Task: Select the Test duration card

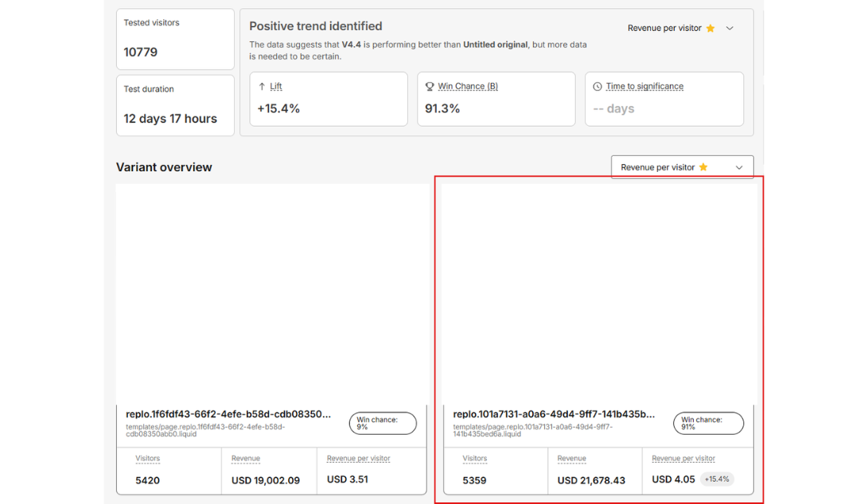Action: 175,105
